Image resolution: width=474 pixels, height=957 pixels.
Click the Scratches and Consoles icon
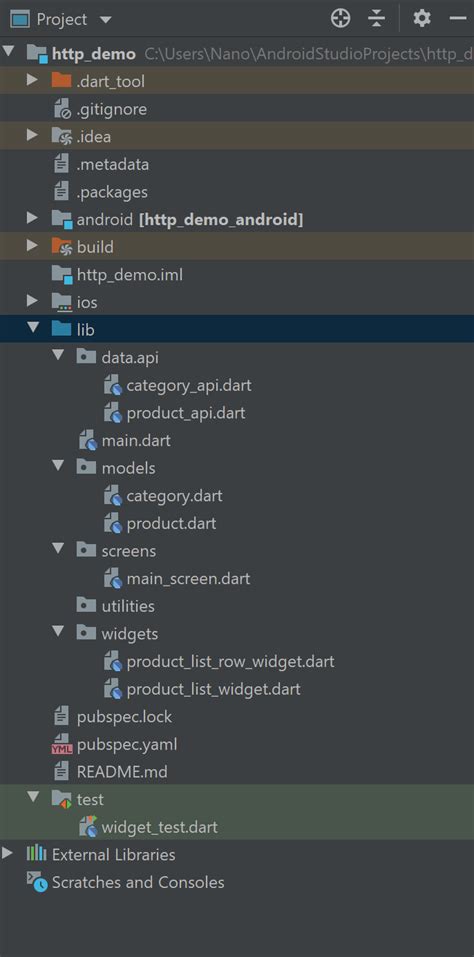37,881
